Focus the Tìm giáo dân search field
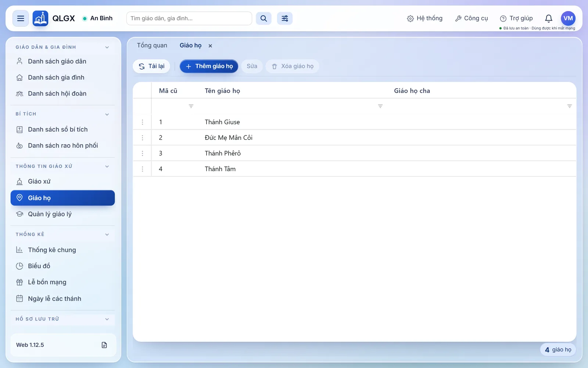 tap(189, 18)
